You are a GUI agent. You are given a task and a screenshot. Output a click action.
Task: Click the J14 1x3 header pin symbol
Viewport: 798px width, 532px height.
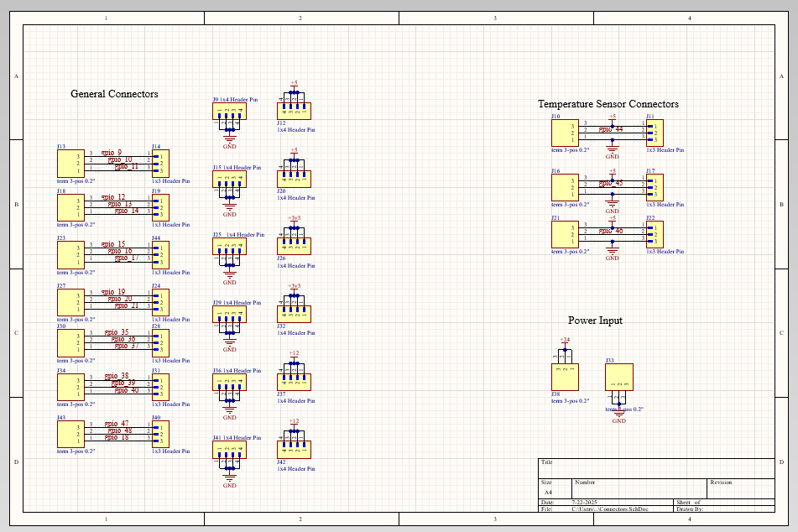(159, 164)
